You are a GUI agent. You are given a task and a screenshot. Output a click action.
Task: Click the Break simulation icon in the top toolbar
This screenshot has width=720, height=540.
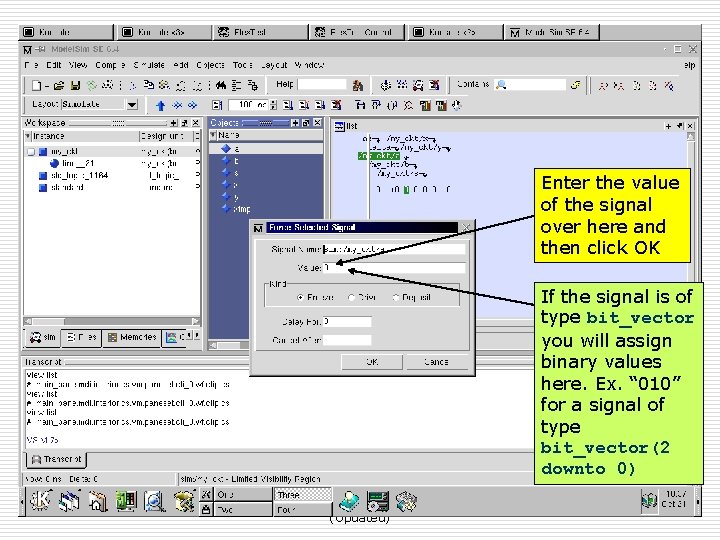click(434, 85)
